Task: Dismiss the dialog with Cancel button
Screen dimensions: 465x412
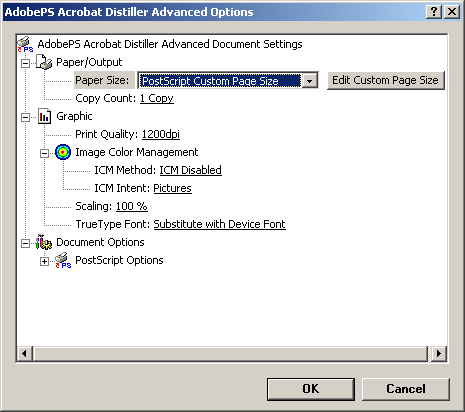Action: (406, 389)
